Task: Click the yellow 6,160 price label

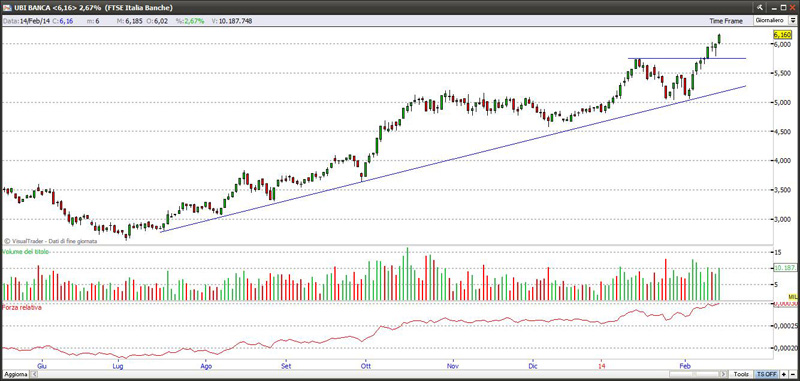Action: [x=782, y=35]
